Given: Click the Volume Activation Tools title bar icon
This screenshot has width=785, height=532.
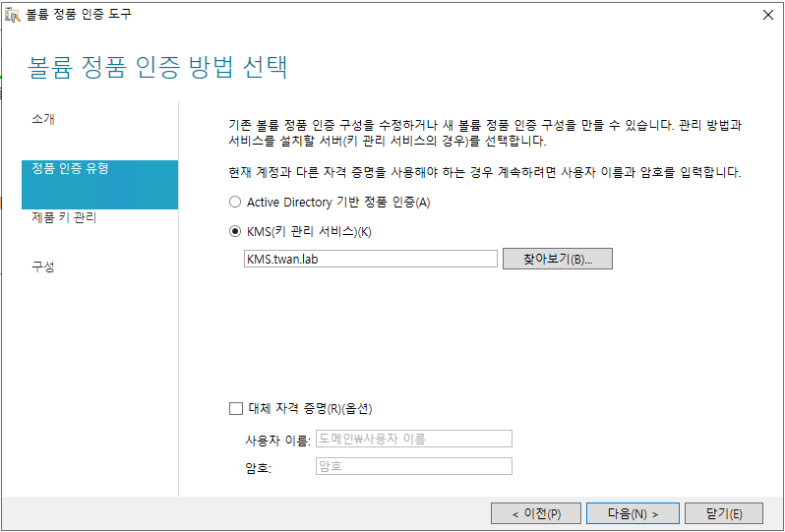Looking at the screenshot, I should 13,15.
